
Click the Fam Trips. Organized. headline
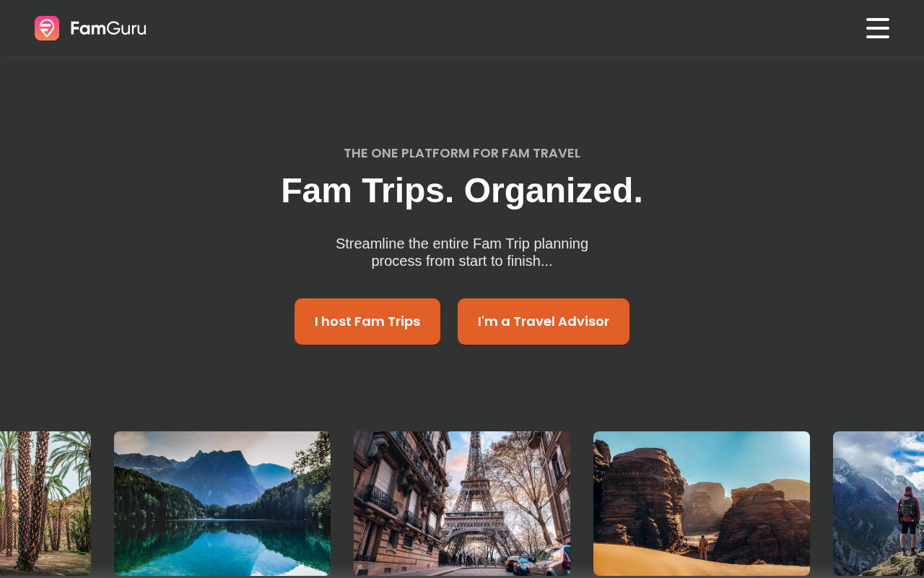462,191
